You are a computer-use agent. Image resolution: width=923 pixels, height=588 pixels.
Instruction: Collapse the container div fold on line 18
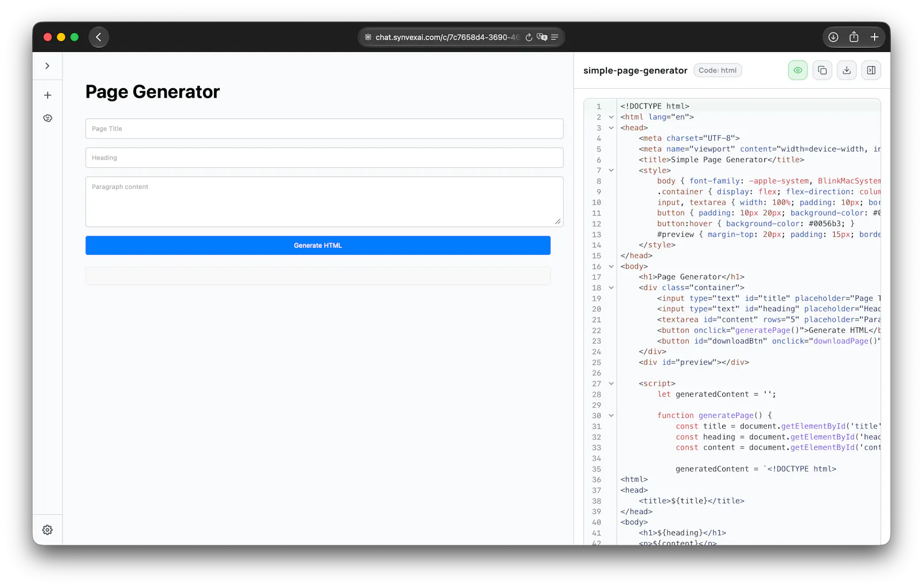pyautogui.click(x=611, y=288)
